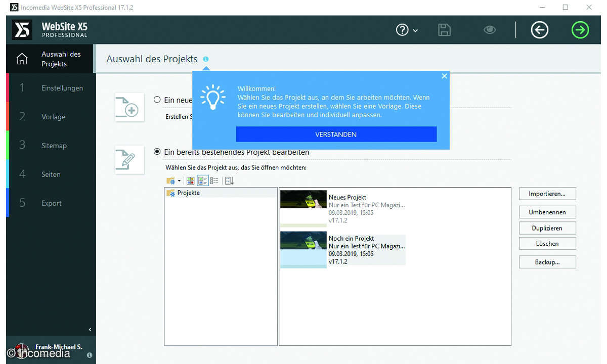Click the light bulb tip icon
The height and width of the screenshot is (364, 607).
(213, 98)
